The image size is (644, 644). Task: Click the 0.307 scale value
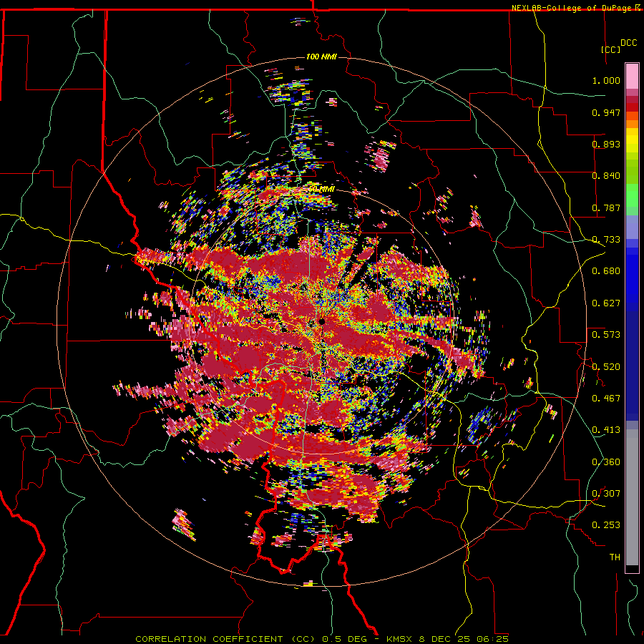[x=606, y=494]
